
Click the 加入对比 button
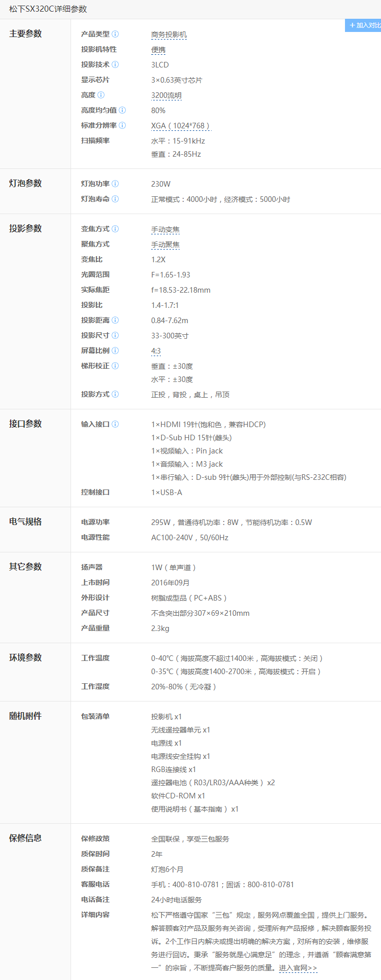[363, 25]
